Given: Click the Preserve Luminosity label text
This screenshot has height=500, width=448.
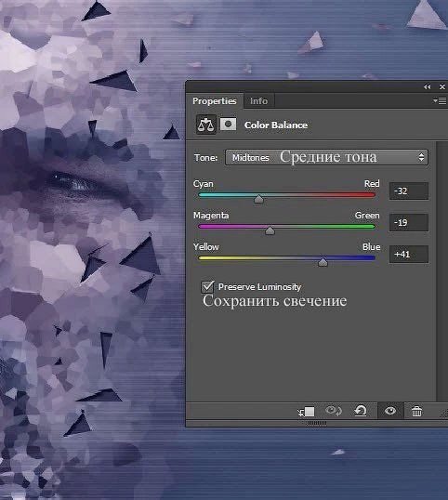Looking at the screenshot, I should tap(259, 287).
